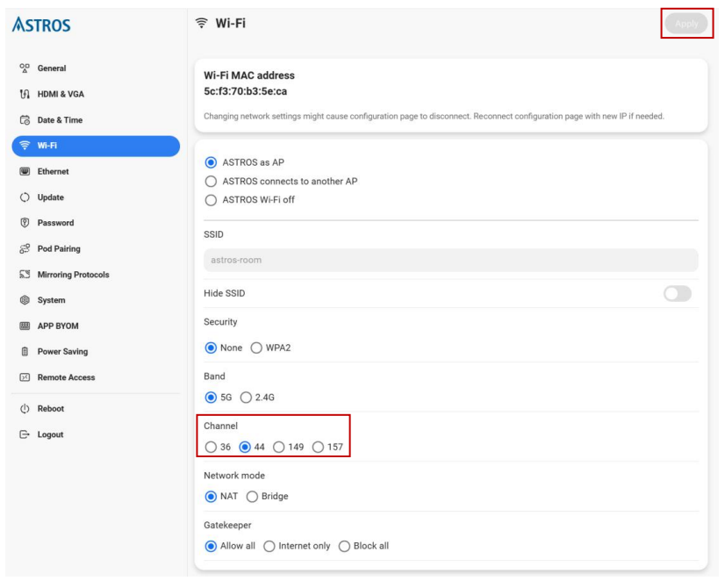Click the Wi-Fi MAC address heading
The image size is (725, 588).
pyautogui.click(x=249, y=75)
